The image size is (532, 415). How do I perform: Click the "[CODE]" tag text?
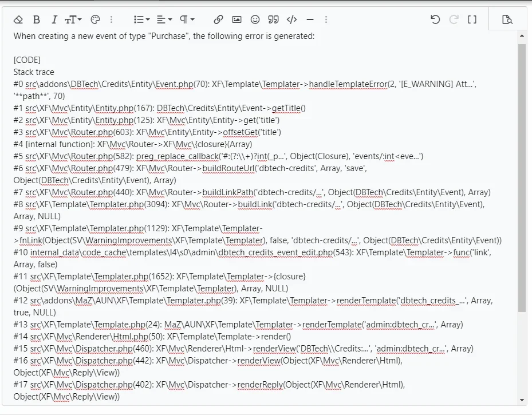coord(27,60)
